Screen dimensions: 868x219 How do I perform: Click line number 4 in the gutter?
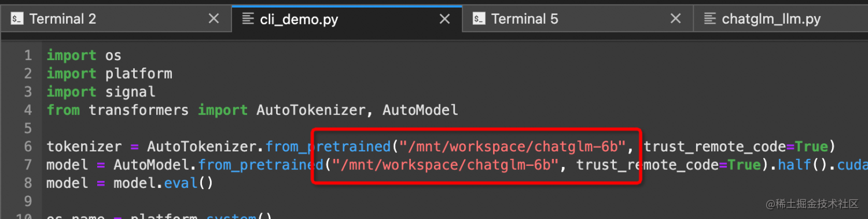pyautogui.click(x=28, y=110)
